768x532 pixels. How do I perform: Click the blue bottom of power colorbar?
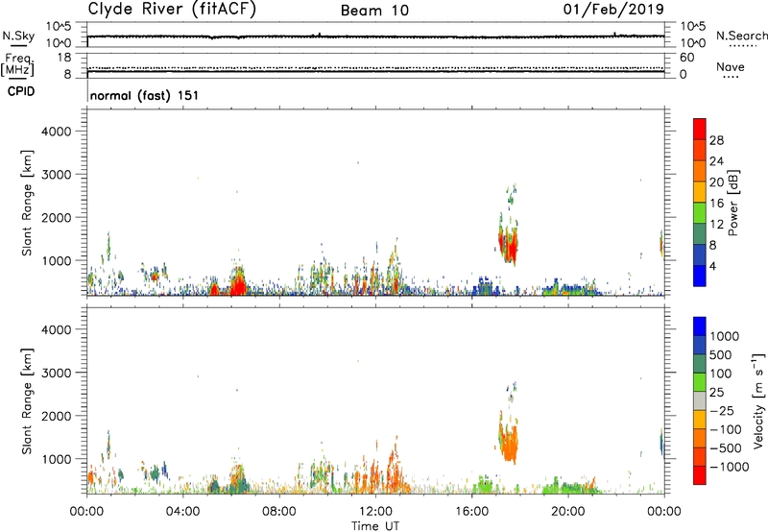click(700, 276)
